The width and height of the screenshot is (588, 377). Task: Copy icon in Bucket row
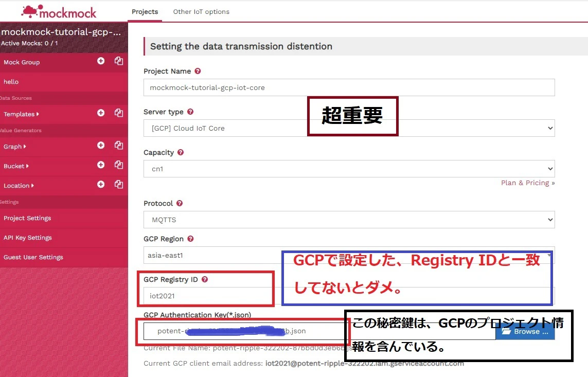coord(119,165)
